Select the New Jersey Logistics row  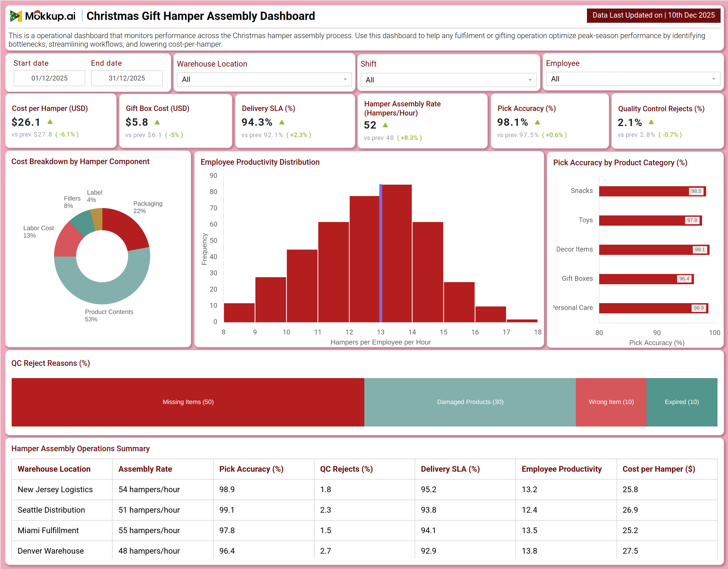point(364,490)
